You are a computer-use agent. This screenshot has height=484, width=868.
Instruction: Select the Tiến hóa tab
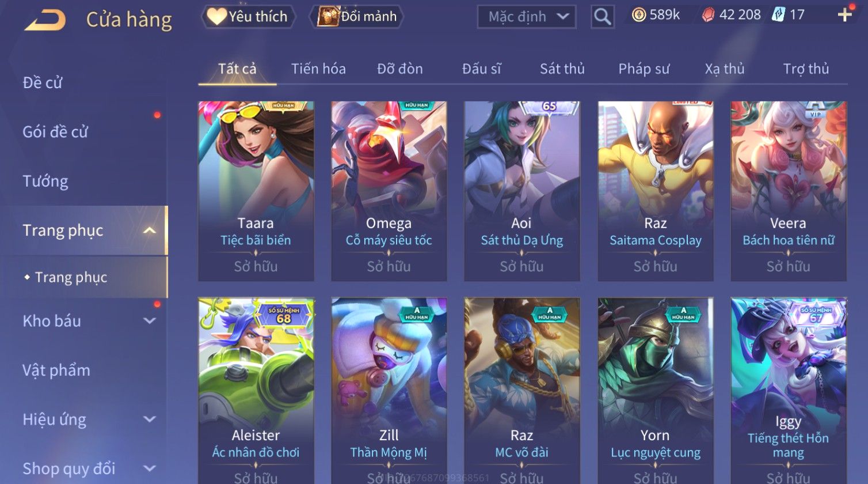coord(318,69)
